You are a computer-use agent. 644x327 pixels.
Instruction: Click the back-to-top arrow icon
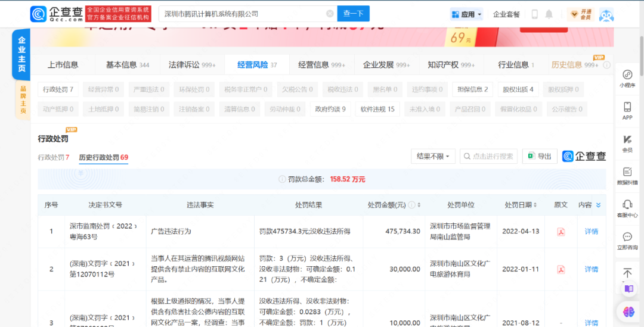(x=627, y=272)
